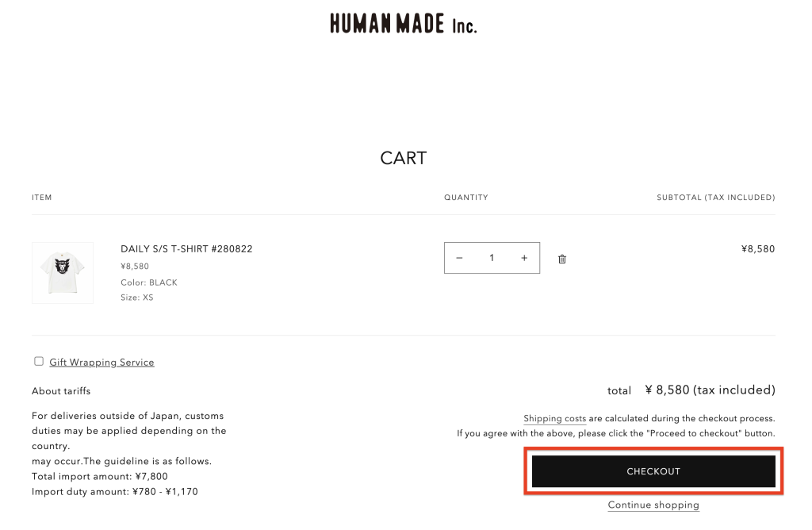Click the CART page heading
The width and height of the screenshot is (812, 530).
point(404,158)
